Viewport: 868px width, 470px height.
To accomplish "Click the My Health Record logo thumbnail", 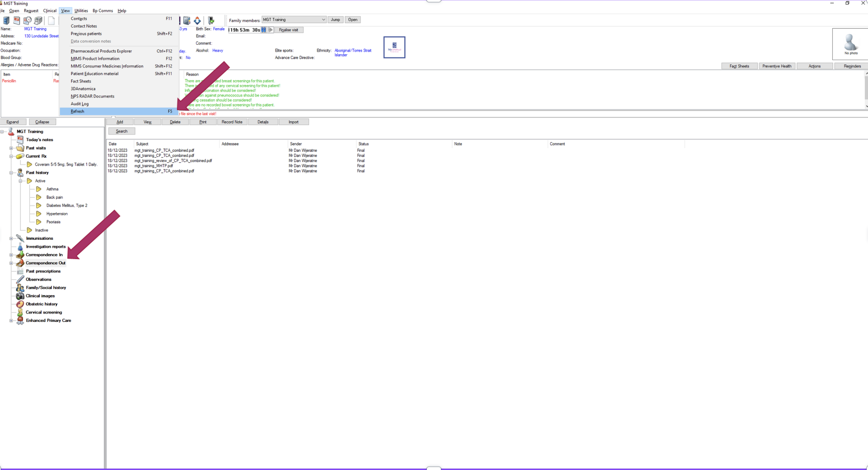I will tap(394, 47).
